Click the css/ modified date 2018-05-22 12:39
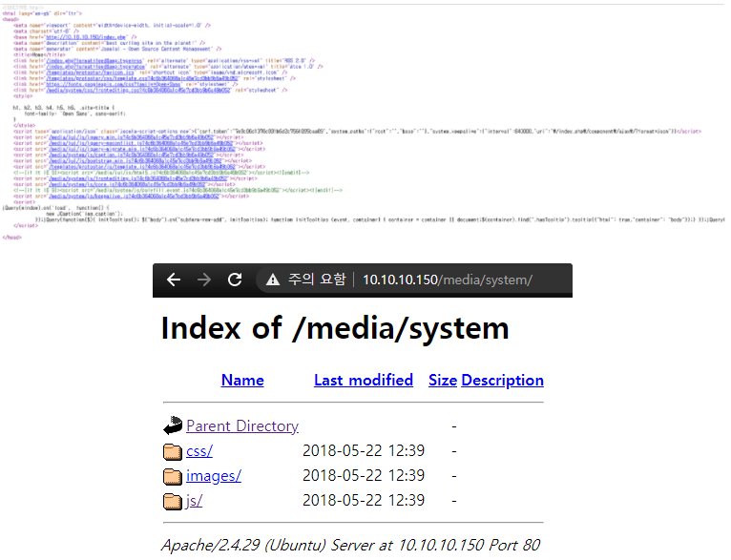The image size is (731, 560). click(364, 450)
